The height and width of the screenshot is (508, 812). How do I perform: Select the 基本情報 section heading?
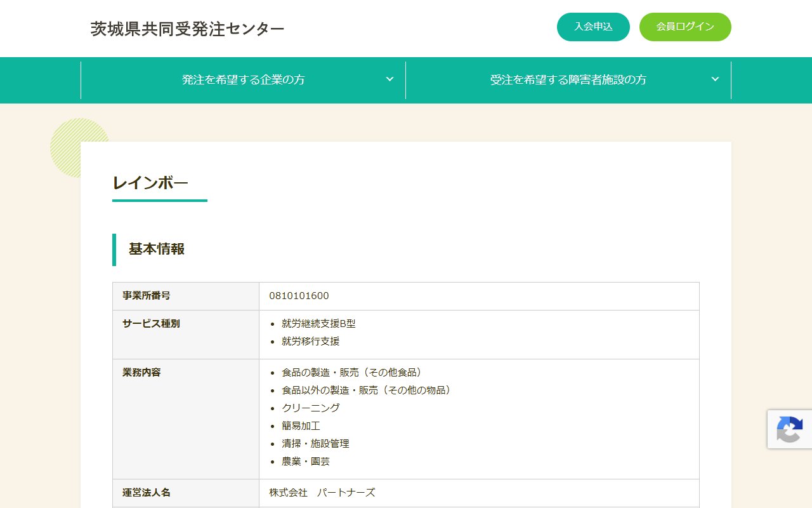(157, 249)
